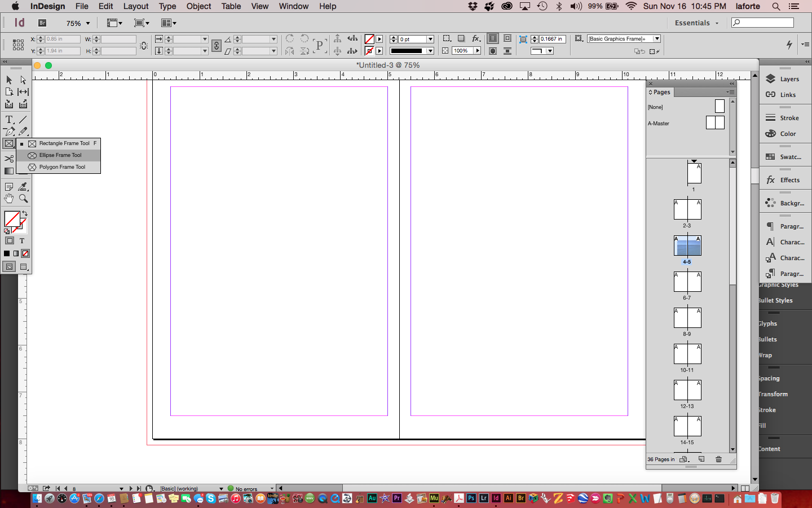Select the Note tool
The height and width of the screenshot is (508, 812).
tap(9, 187)
